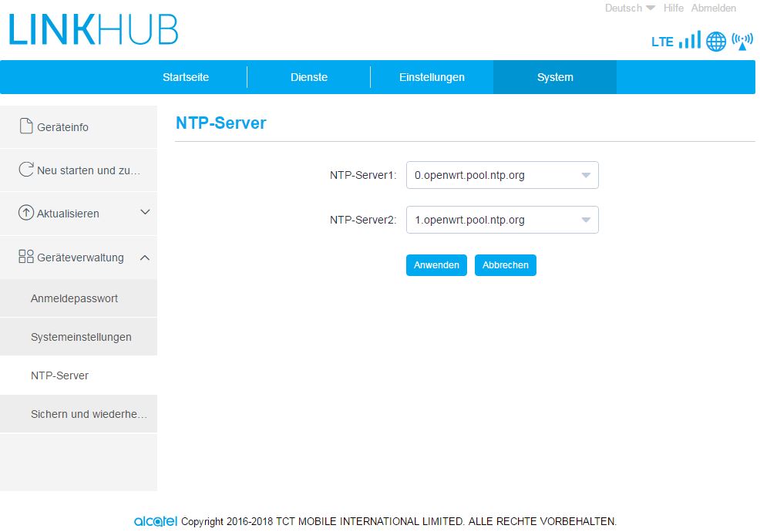
Task: Go to the Dienste tab
Action: [x=309, y=77]
